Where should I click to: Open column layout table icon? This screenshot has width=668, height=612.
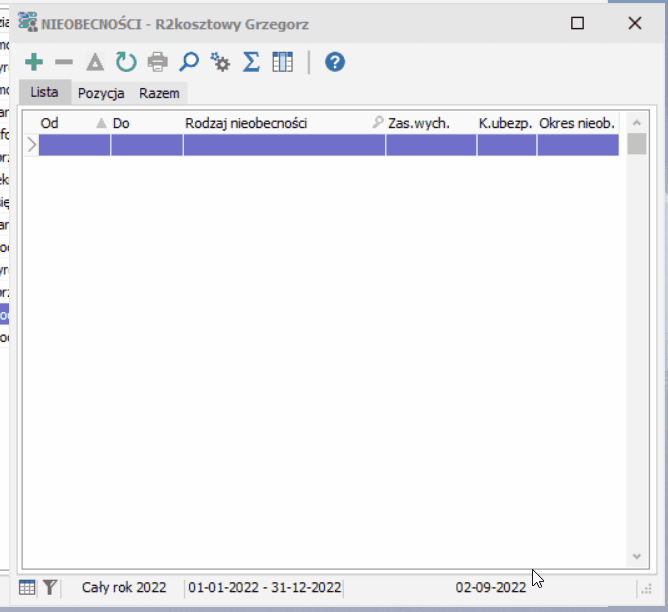pyautogui.click(x=282, y=62)
